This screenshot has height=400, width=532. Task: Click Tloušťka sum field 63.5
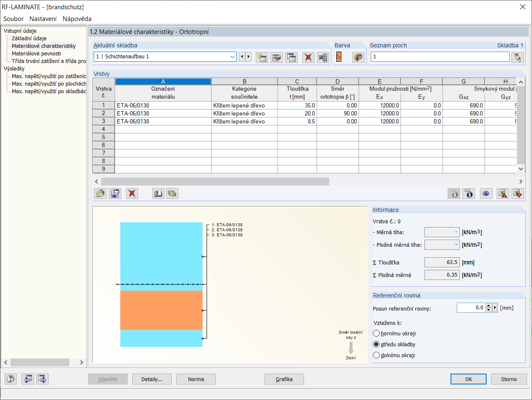tap(442, 262)
